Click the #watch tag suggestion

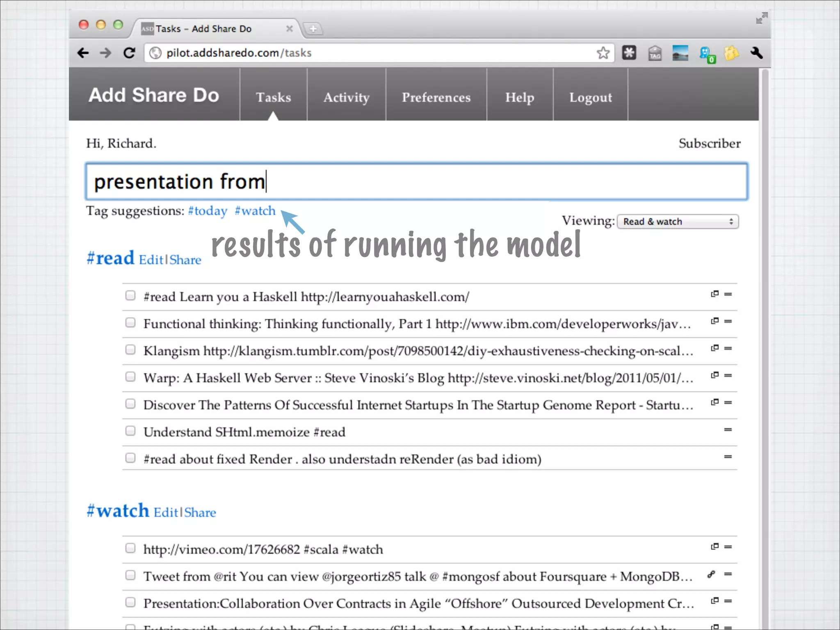click(x=255, y=211)
